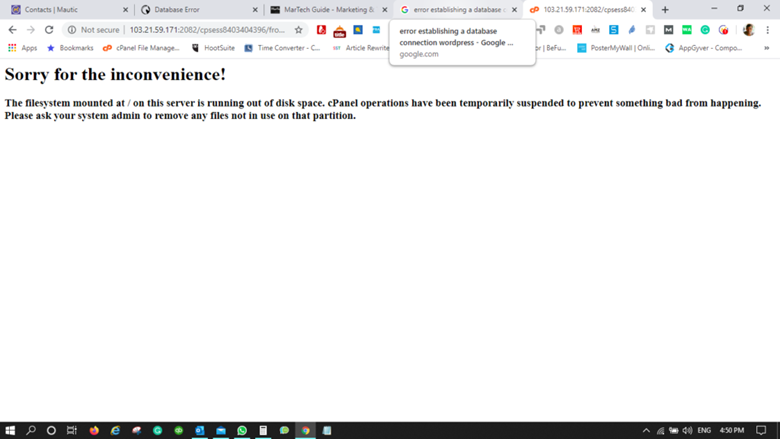Viewport: 780px width, 439px height.
Task: Click the browser forward arrow
Action: pyautogui.click(x=31, y=30)
